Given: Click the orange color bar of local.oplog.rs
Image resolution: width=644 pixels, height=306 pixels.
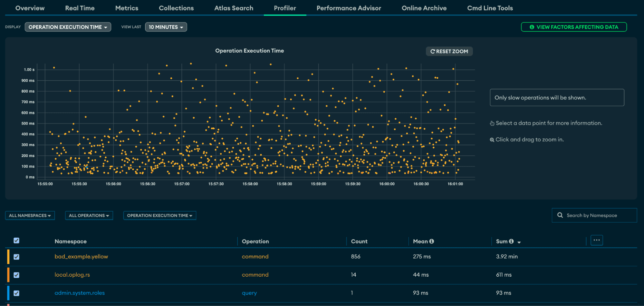Looking at the screenshot, I should tap(8, 275).
